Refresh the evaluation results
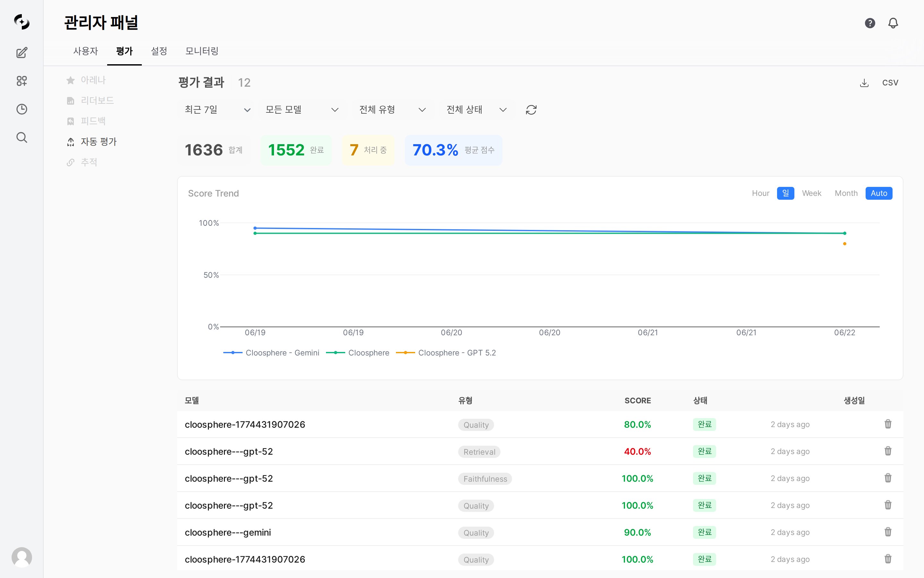This screenshot has width=924, height=578. tap(531, 110)
